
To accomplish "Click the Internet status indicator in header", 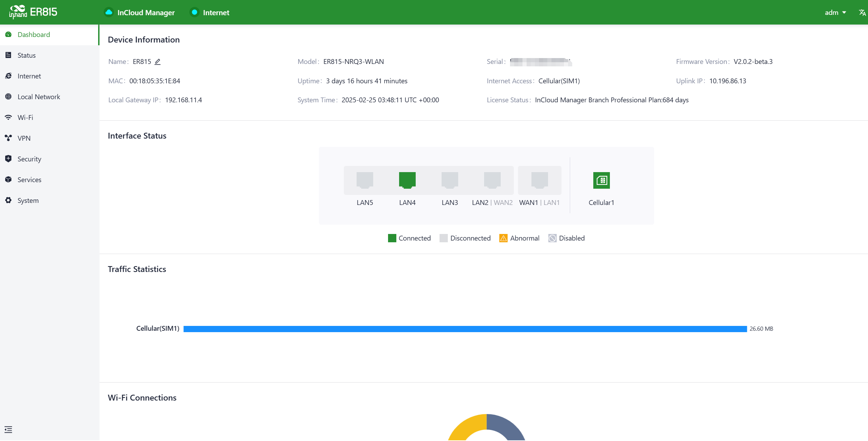I will [x=195, y=12].
